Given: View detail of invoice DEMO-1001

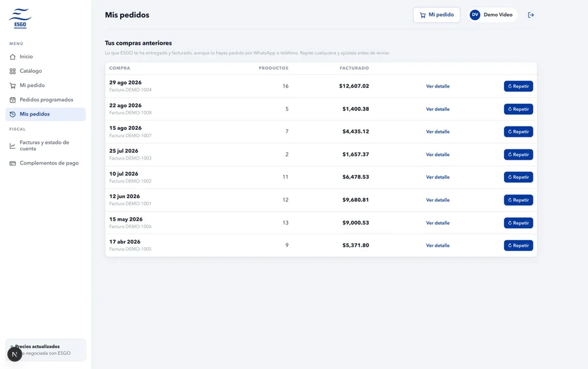Looking at the screenshot, I should 437,200.
